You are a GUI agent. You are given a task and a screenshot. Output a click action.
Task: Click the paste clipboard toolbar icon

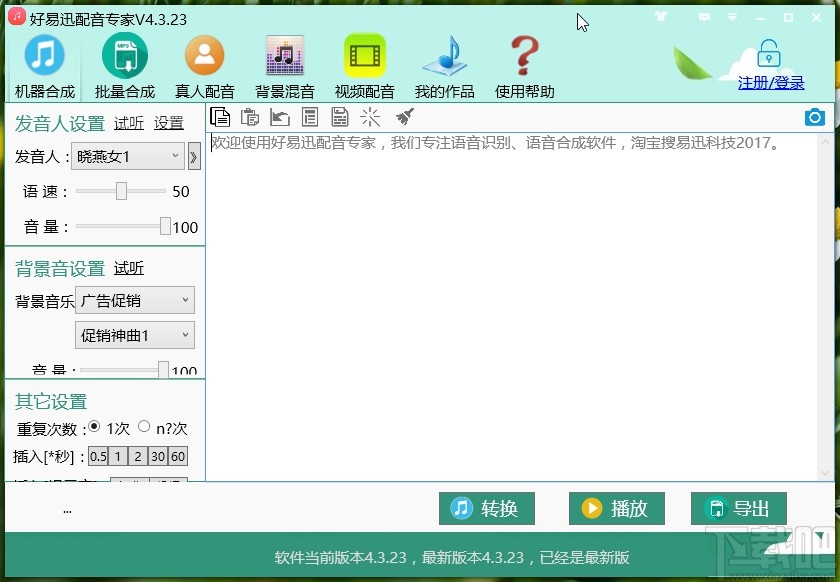point(250,117)
